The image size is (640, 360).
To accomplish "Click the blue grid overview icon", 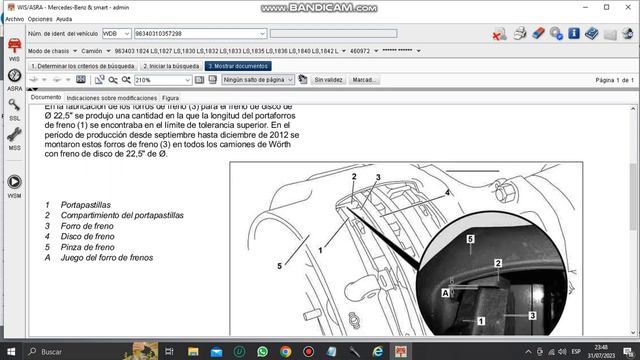I will 80,79.
